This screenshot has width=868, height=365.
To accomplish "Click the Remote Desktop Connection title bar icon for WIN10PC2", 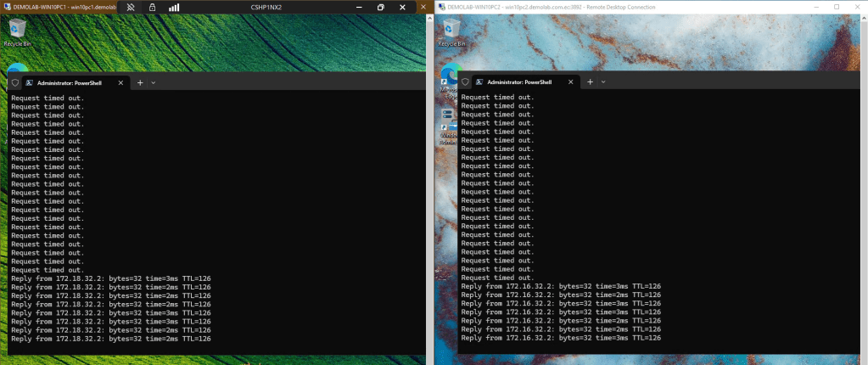I will pos(440,7).
